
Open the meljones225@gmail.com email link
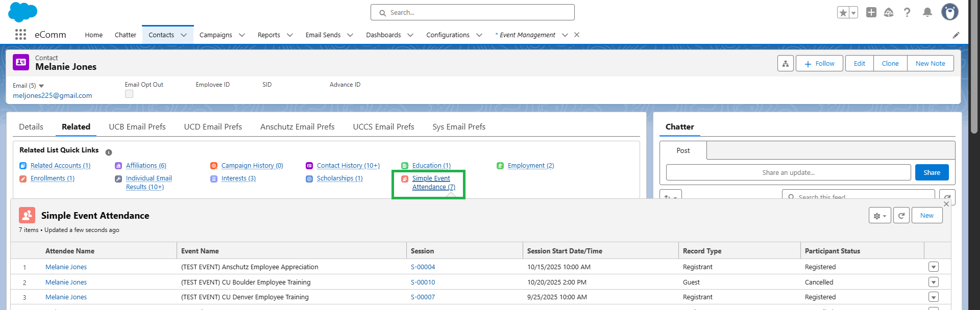(53, 95)
